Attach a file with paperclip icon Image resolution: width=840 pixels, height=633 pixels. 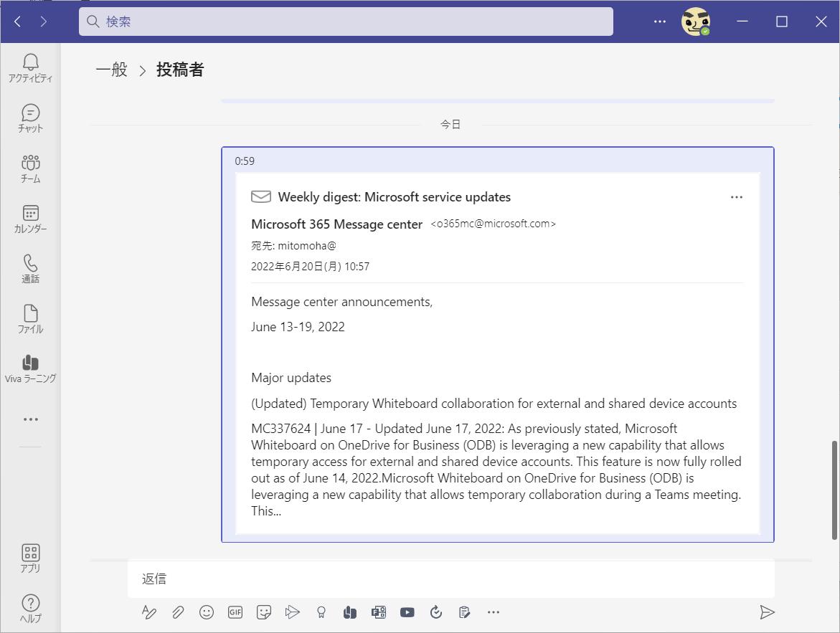pyautogui.click(x=178, y=612)
